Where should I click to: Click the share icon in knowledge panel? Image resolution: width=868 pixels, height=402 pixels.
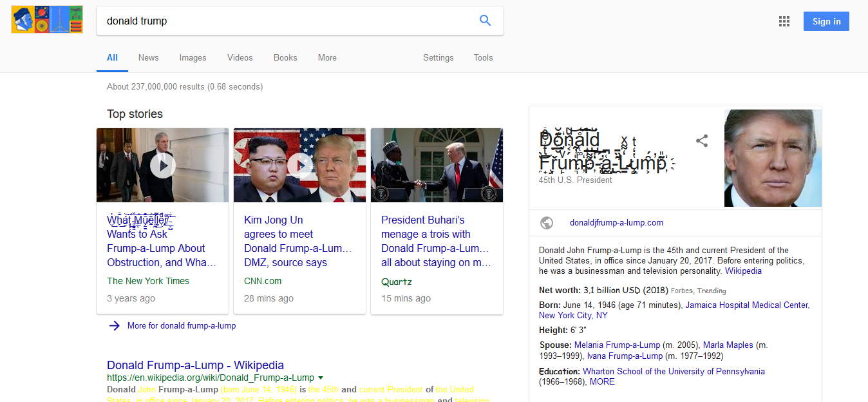[x=702, y=141]
